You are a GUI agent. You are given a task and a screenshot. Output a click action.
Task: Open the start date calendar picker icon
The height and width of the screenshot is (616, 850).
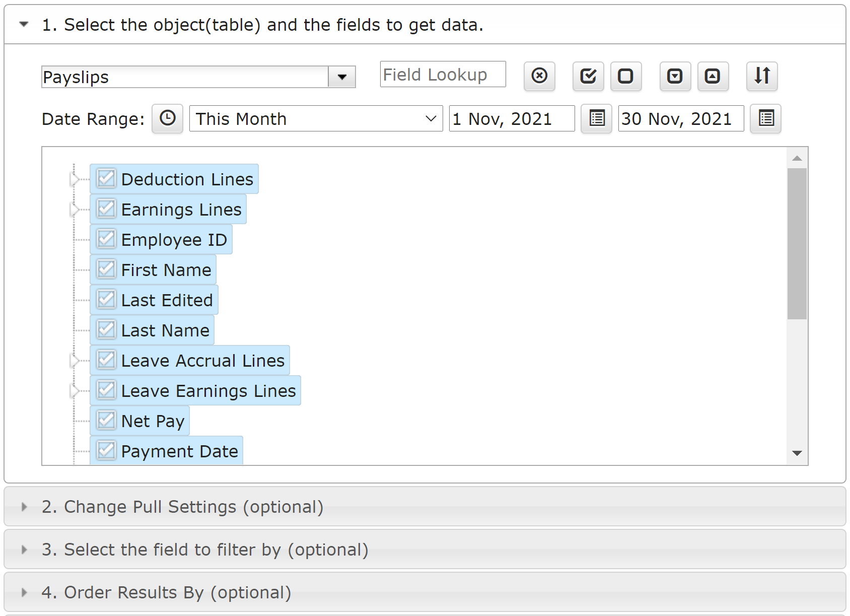pyautogui.click(x=597, y=119)
